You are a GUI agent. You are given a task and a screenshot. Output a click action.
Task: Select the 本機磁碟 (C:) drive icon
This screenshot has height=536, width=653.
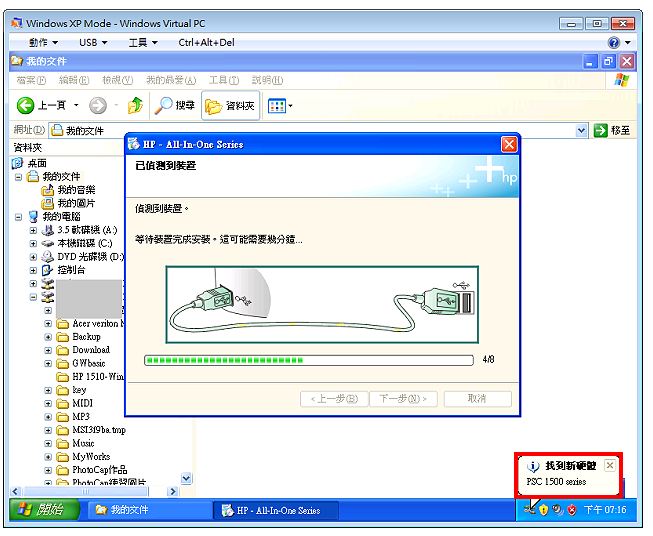(47, 243)
